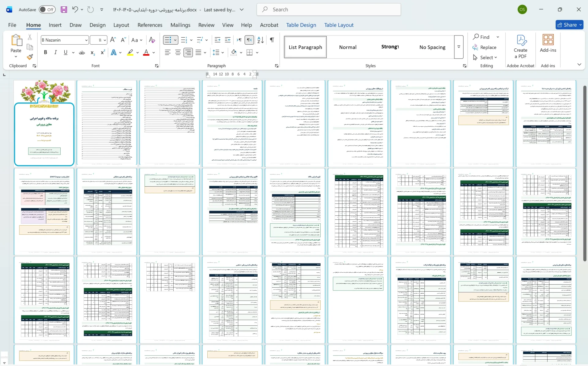Toggle Align Right paragraph button
Screen dimensions: 588x366
click(x=188, y=53)
